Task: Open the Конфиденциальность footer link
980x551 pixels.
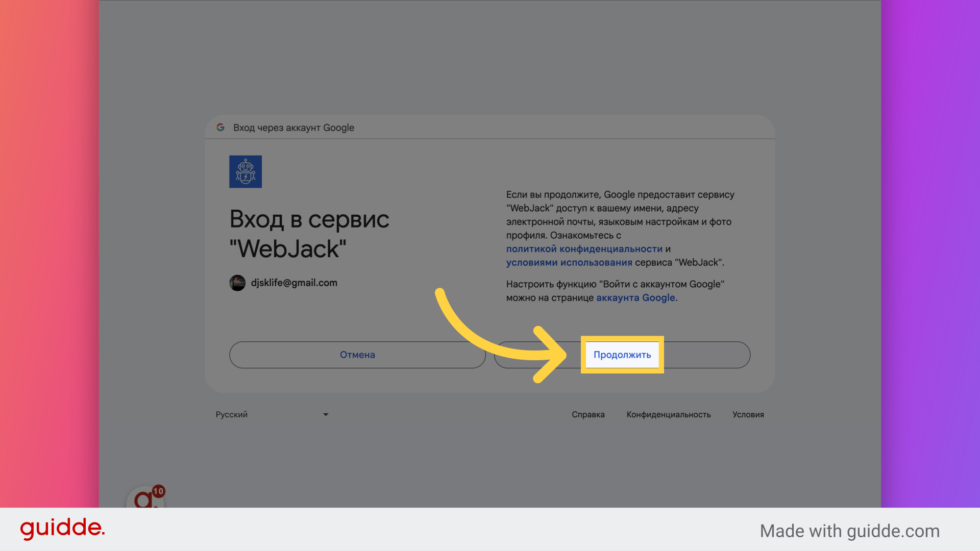Action: [669, 414]
